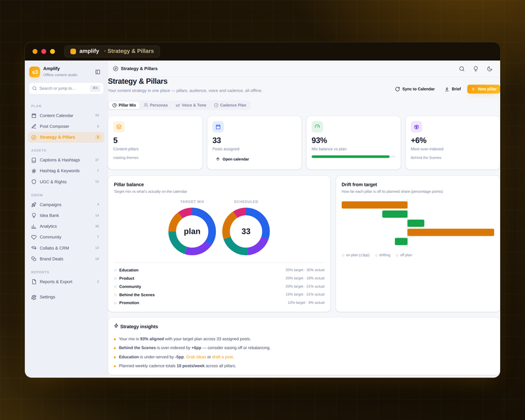
Task: Click the Strategy insights lightning icon
Action: (116, 326)
